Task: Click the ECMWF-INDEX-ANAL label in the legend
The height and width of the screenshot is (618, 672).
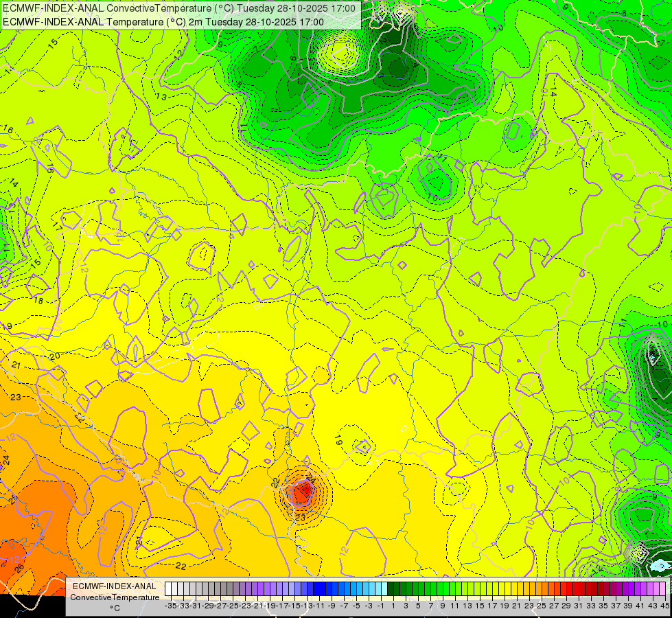Action: [115, 586]
